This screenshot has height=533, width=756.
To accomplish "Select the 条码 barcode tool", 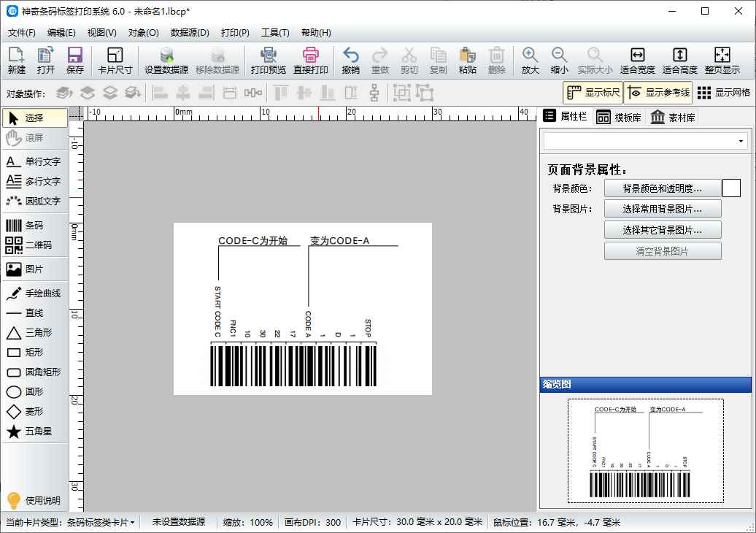I will pyautogui.click(x=35, y=226).
